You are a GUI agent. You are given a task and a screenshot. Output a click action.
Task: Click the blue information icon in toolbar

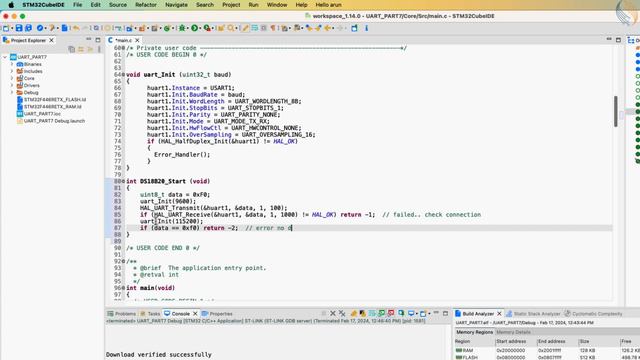(x=366, y=28)
